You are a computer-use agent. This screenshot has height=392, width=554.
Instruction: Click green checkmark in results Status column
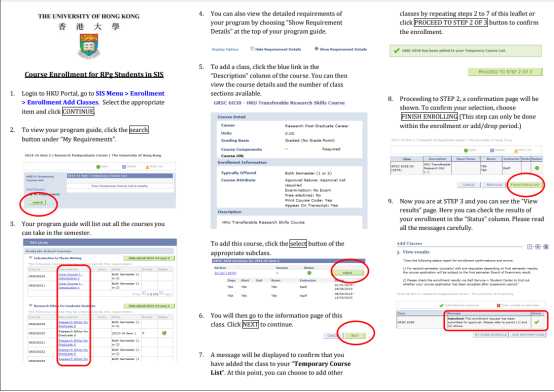coord(537,322)
